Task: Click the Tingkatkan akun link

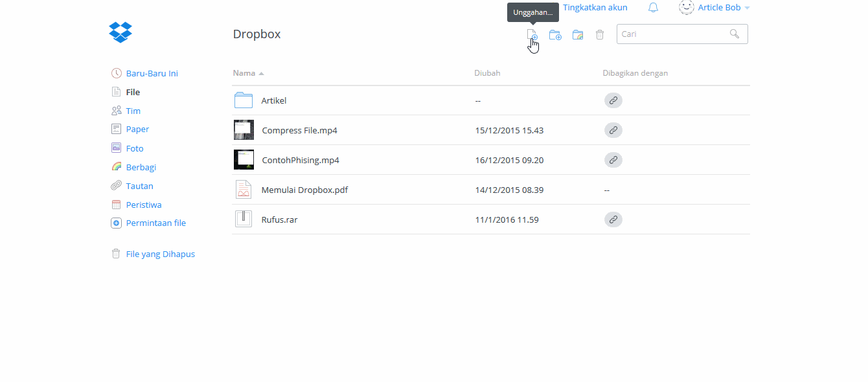Action: (595, 8)
